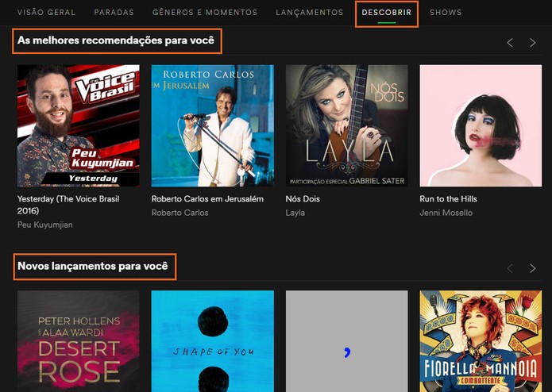Open Gêneros e Momentos tab

205,13
